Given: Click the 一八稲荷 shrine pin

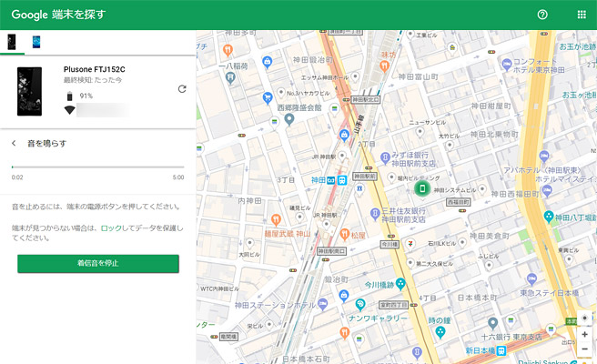Looking at the screenshot, I should pos(230,77).
